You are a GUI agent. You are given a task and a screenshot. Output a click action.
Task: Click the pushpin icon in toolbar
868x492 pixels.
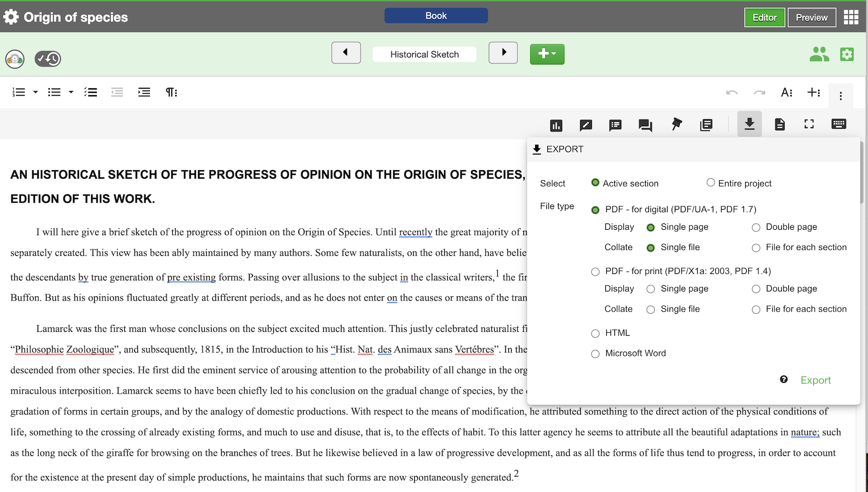676,124
